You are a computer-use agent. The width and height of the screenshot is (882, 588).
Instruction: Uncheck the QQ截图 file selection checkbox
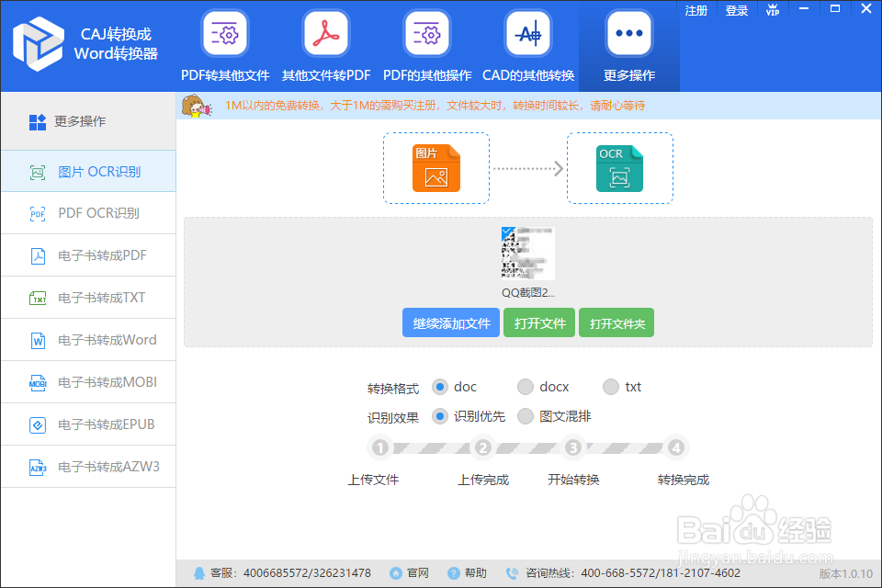506,232
